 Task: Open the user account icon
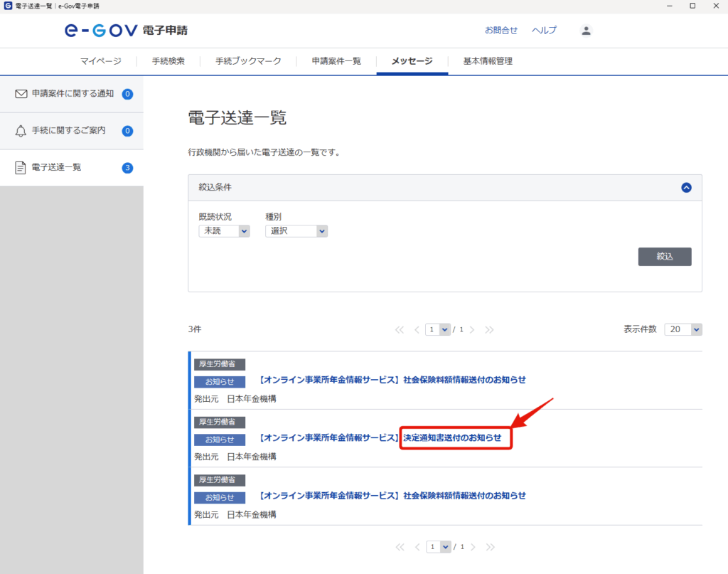point(586,31)
